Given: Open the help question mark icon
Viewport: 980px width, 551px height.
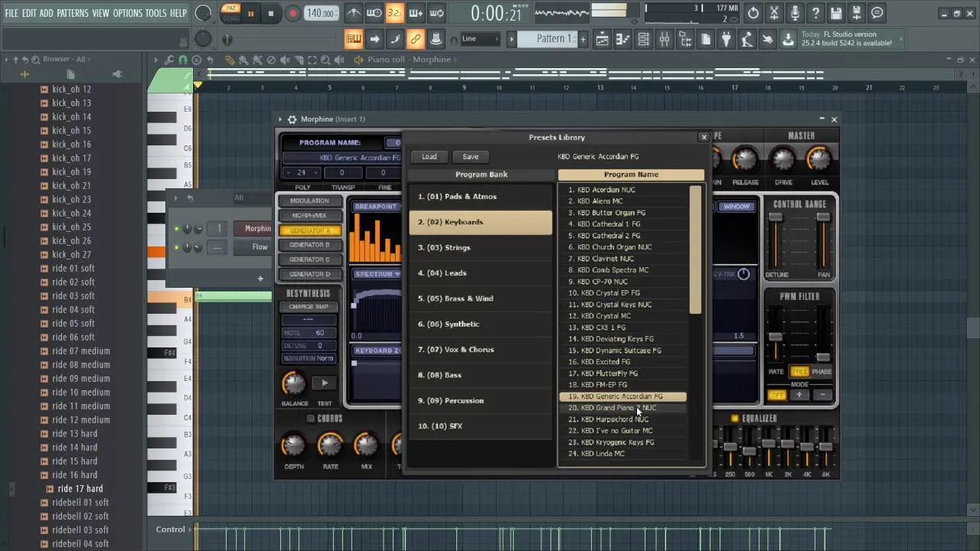Looking at the screenshot, I should pos(815,13).
